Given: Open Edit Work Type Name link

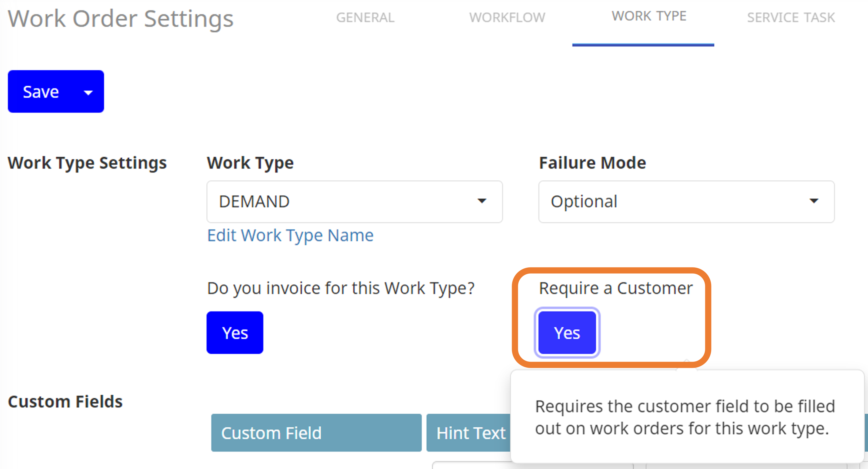Looking at the screenshot, I should [x=290, y=235].
